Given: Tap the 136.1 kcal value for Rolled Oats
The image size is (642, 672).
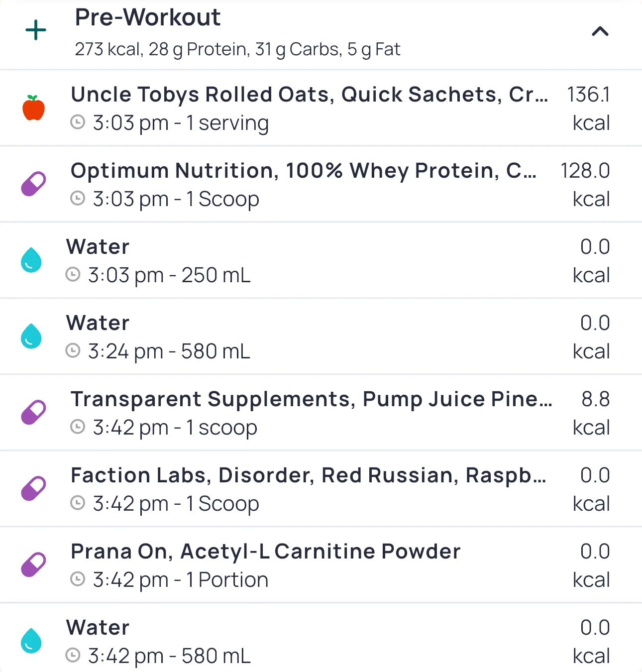Looking at the screenshot, I should tap(589, 108).
